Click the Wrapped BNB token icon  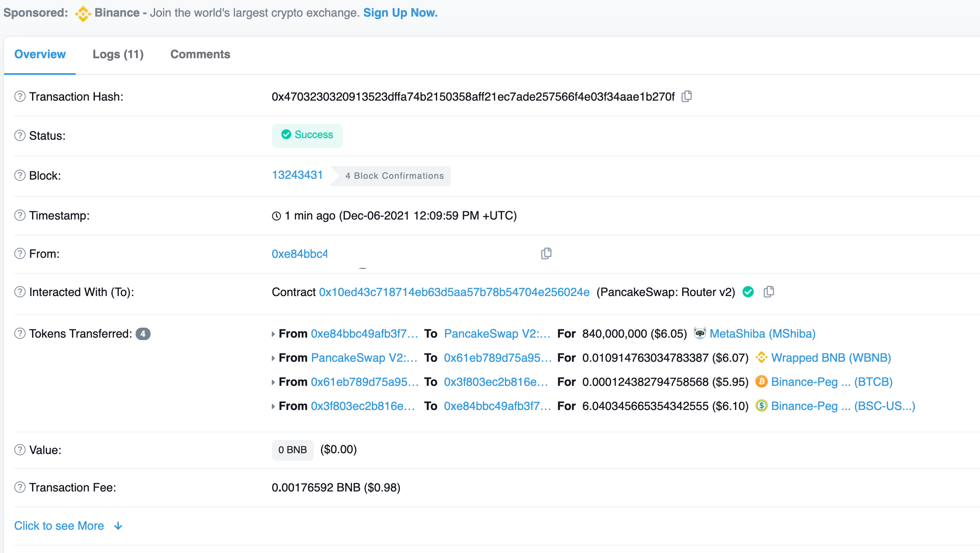761,358
